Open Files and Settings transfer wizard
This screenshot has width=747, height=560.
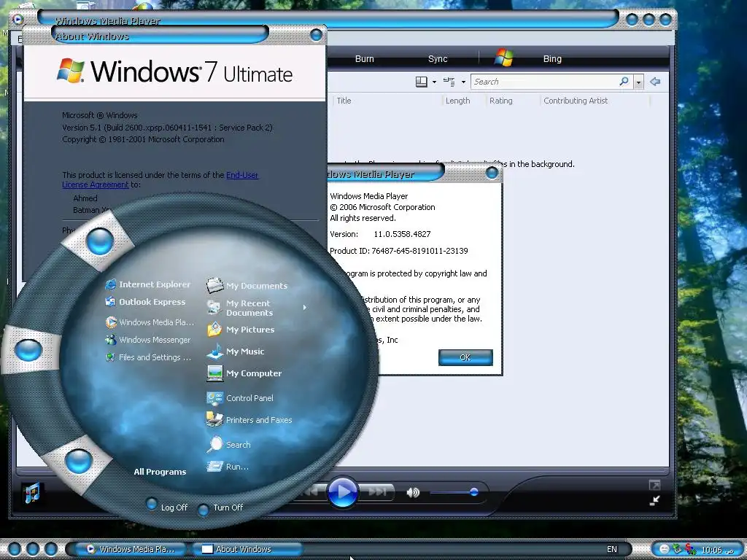147,357
